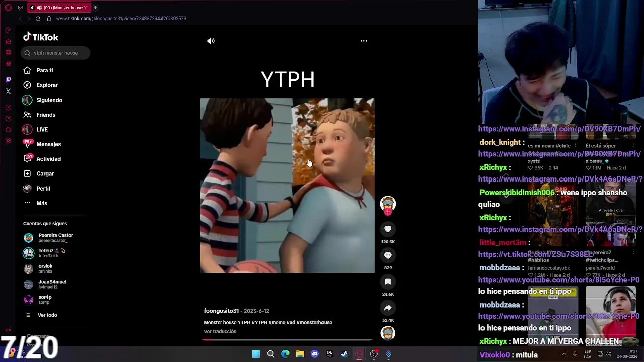Image resolution: width=644 pixels, height=362 pixels.
Task: Click the TikTok logo
Action: (x=41, y=37)
